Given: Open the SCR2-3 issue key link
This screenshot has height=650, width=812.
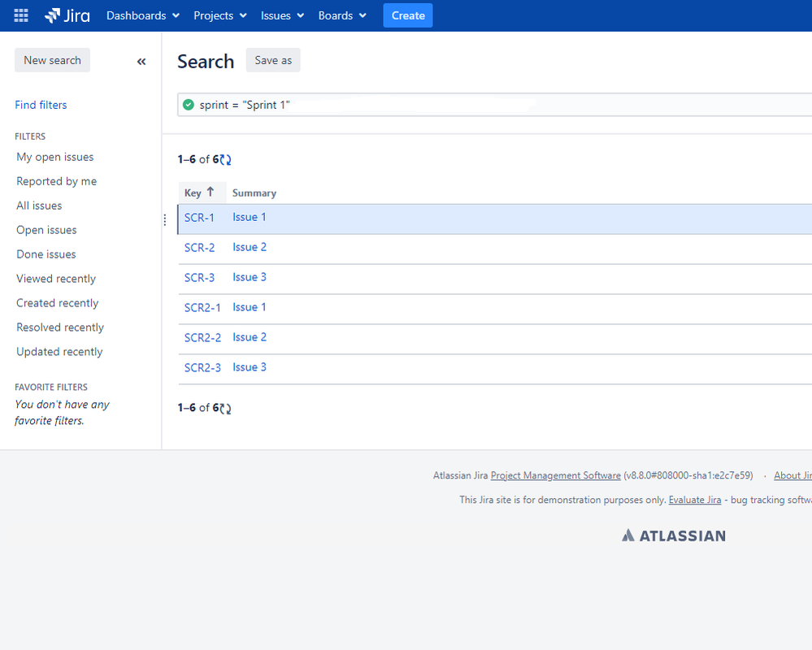Looking at the screenshot, I should (x=202, y=367).
